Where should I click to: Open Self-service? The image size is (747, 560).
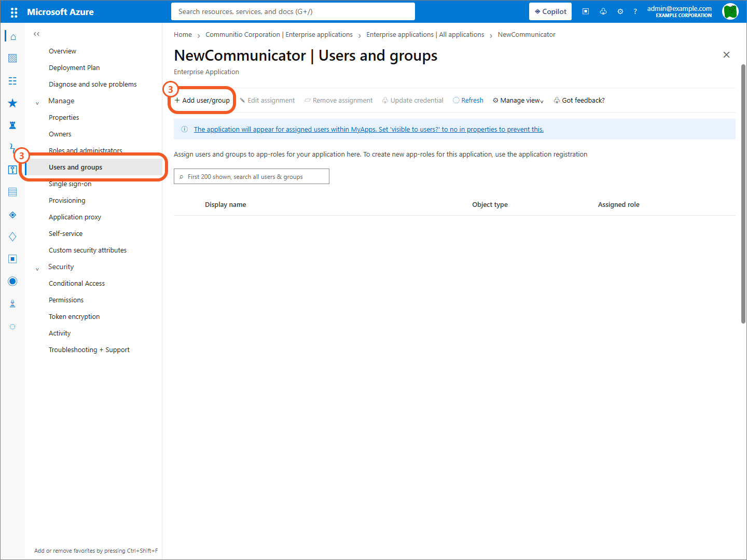[65, 234]
